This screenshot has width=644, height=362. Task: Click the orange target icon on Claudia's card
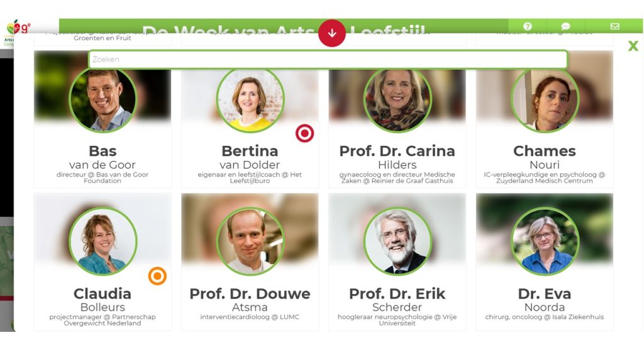click(x=157, y=276)
